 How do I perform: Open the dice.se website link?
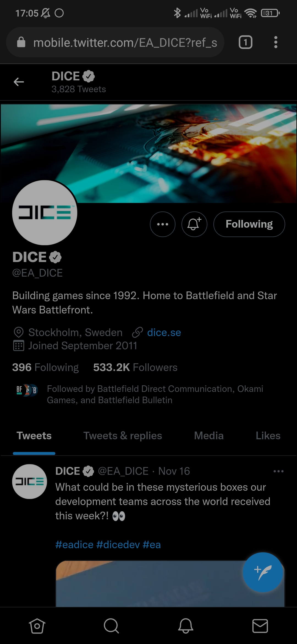[x=164, y=332]
